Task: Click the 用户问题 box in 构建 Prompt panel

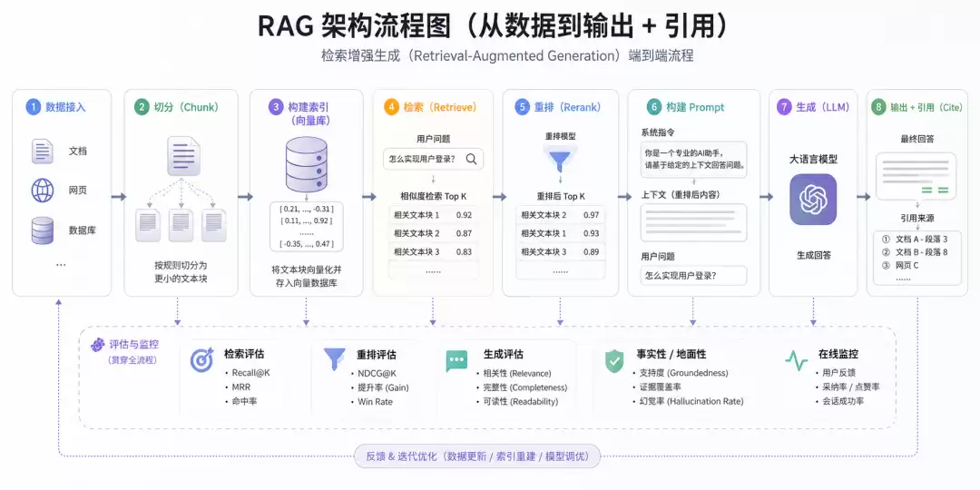Action: pyautogui.click(x=694, y=275)
